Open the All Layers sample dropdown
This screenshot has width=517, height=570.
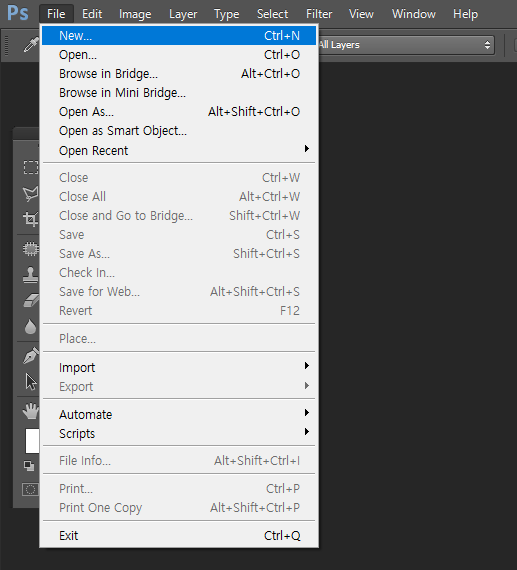pyautogui.click(x=406, y=45)
